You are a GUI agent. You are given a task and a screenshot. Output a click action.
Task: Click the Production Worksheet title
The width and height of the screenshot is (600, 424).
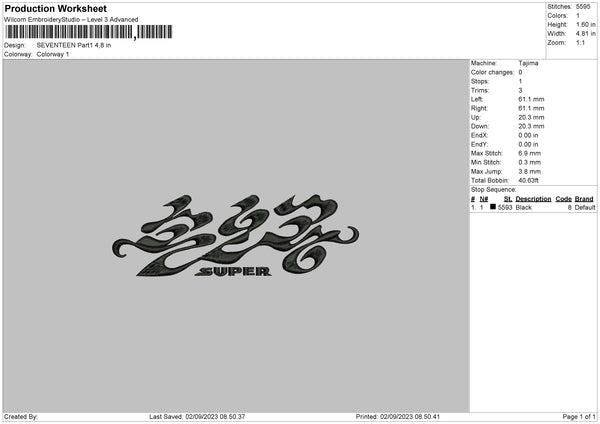coord(55,8)
